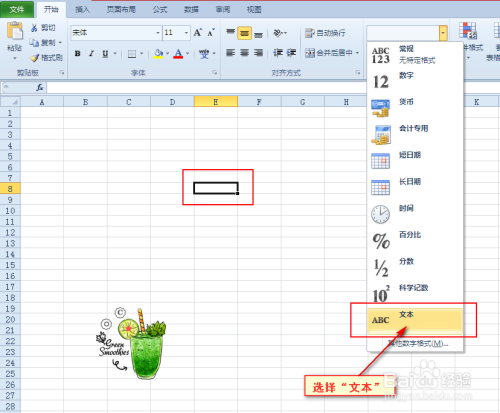Switch to Formulas (公式) tab
This screenshot has width=500, height=413.
coord(160,9)
